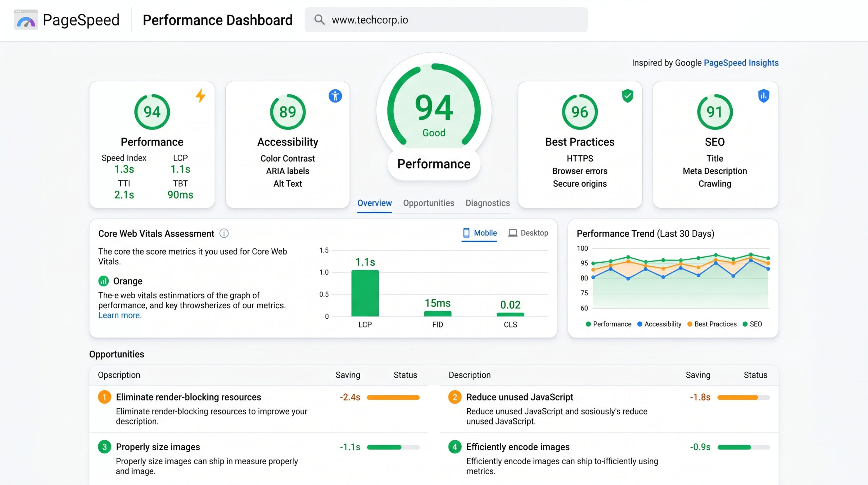868x485 pixels.
Task: Click the number 2 orange badge
Action: [x=455, y=397]
